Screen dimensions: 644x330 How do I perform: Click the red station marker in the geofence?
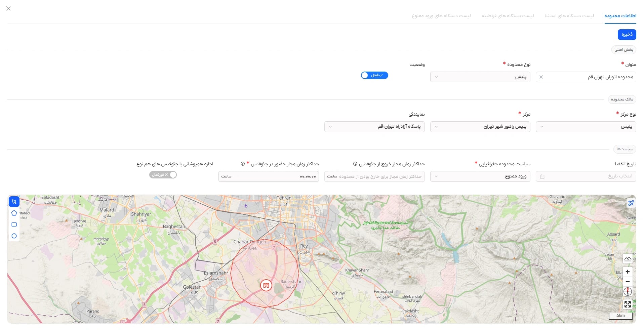(266, 285)
